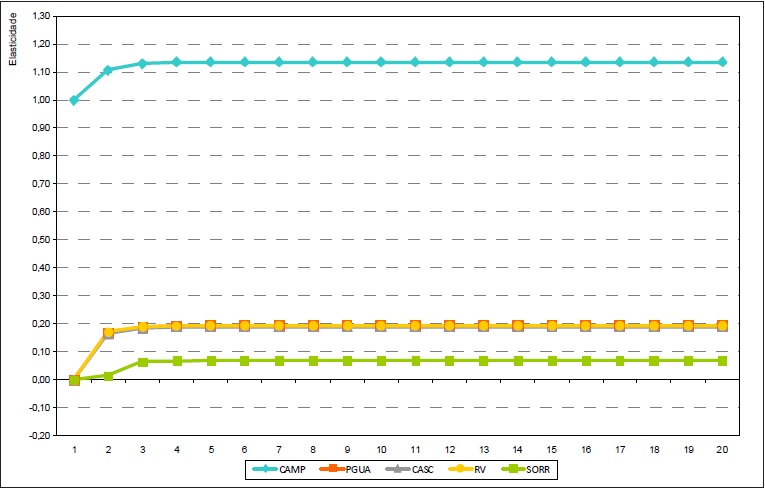Click CAMP marker at period 20
This screenshot has width=765, height=488.
[722, 62]
